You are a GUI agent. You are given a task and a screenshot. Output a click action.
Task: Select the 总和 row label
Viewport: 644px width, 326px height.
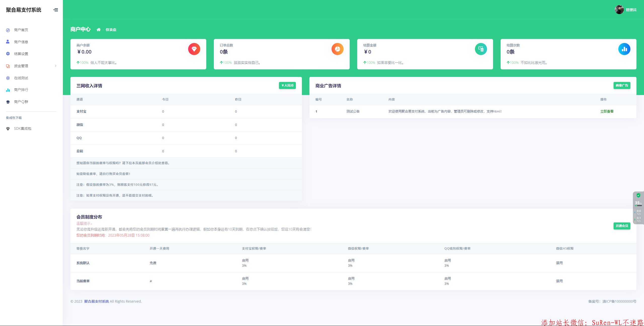(x=80, y=151)
